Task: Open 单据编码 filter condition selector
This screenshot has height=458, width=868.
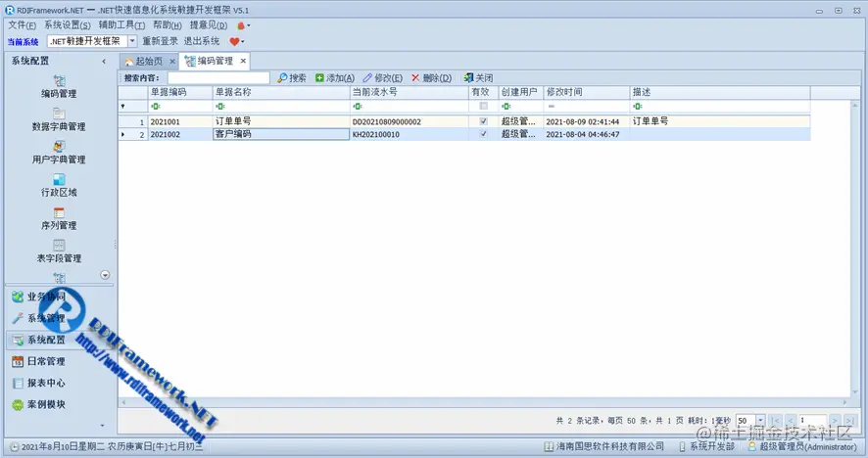Action: 156,107
